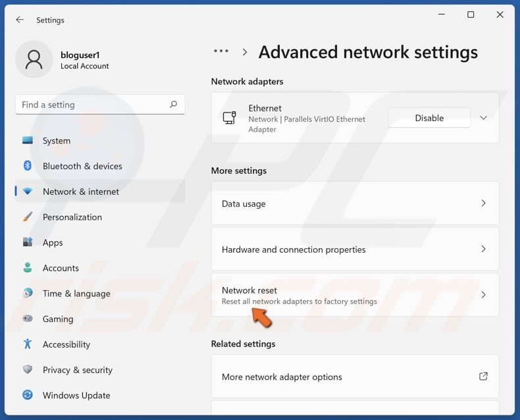Open Time & language settings
The height and width of the screenshot is (420, 520).
[100, 294]
